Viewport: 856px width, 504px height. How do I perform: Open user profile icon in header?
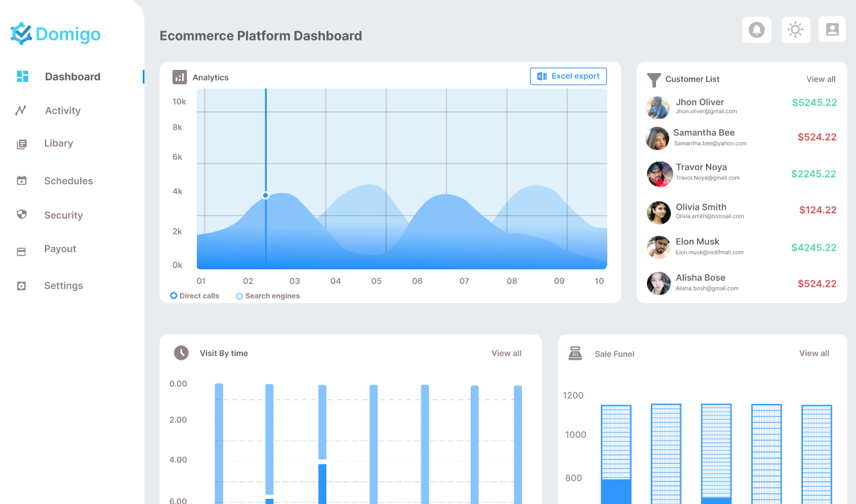point(832,29)
